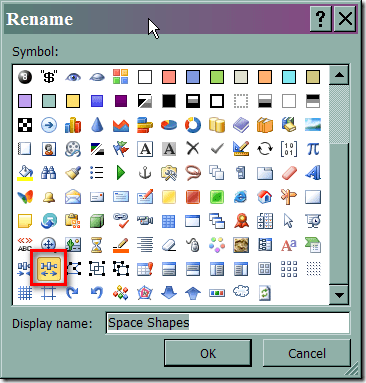Select the green square swatch
This screenshot has width=366, height=383.
217,77
